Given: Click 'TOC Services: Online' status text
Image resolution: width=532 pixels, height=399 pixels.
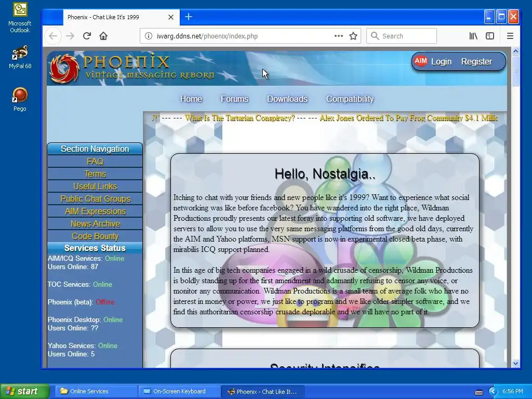Looking at the screenshot, I should pyautogui.click(x=79, y=284).
